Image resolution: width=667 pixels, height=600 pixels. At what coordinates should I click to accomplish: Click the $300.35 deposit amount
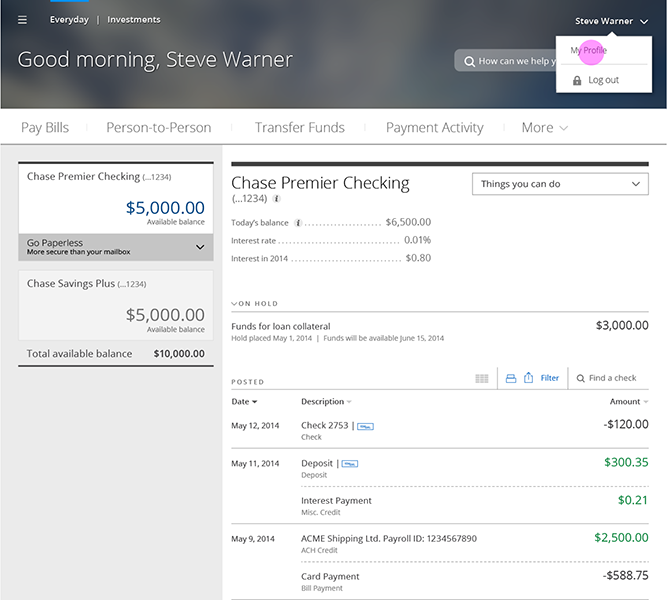pos(626,462)
